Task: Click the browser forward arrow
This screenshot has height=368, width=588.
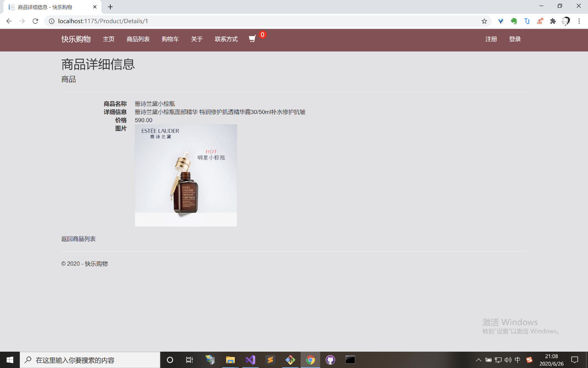Action: [x=22, y=21]
